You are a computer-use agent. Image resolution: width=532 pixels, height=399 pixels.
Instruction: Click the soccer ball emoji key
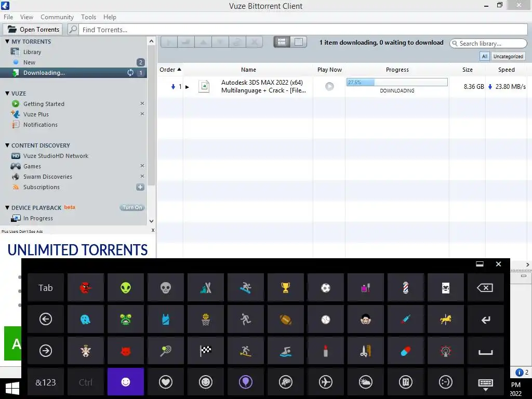325,288
